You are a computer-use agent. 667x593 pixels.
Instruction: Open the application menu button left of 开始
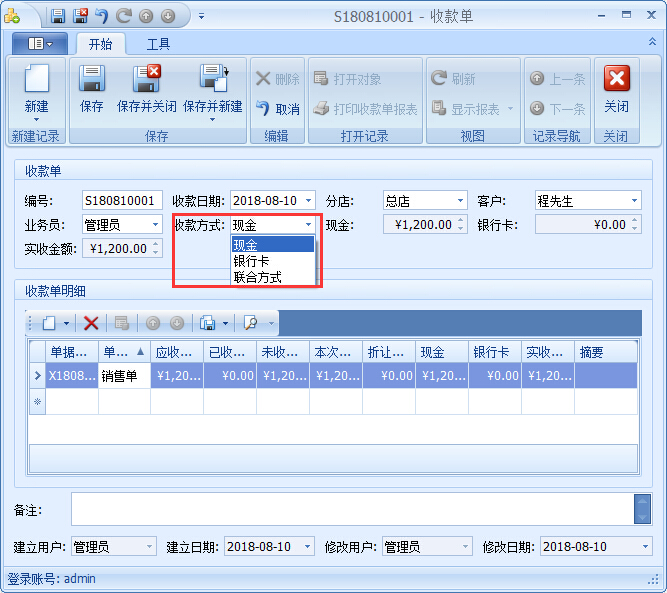coord(40,44)
